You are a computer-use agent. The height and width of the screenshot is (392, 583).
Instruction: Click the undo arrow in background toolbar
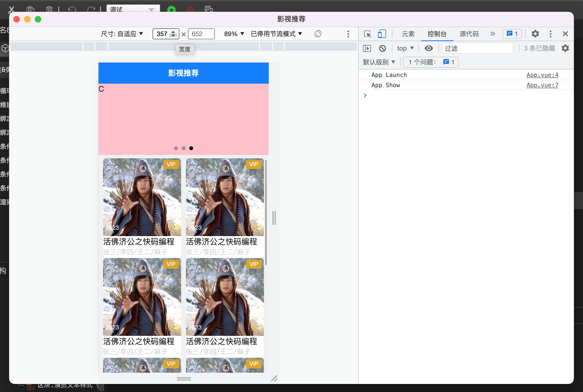click(x=72, y=10)
